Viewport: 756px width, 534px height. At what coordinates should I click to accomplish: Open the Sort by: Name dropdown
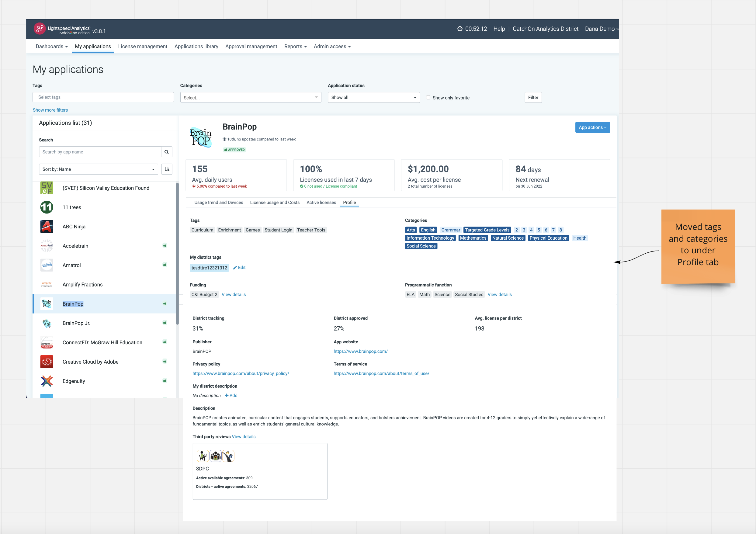tap(99, 169)
